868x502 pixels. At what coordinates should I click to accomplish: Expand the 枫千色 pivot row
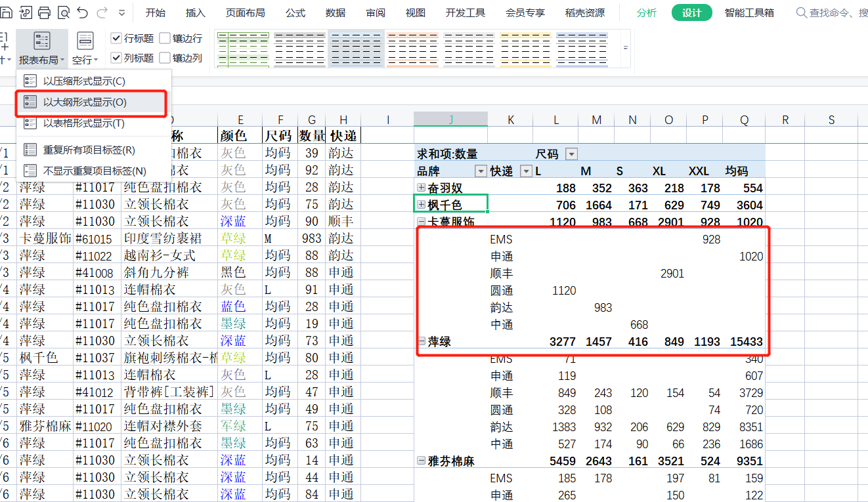pos(422,205)
